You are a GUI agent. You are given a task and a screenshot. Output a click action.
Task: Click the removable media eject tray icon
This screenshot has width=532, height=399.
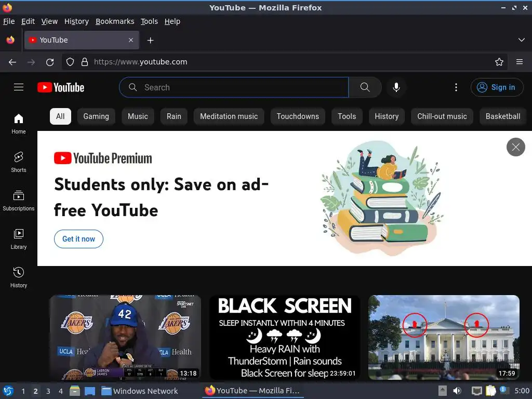pyautogui.click(x=443, y=391)
